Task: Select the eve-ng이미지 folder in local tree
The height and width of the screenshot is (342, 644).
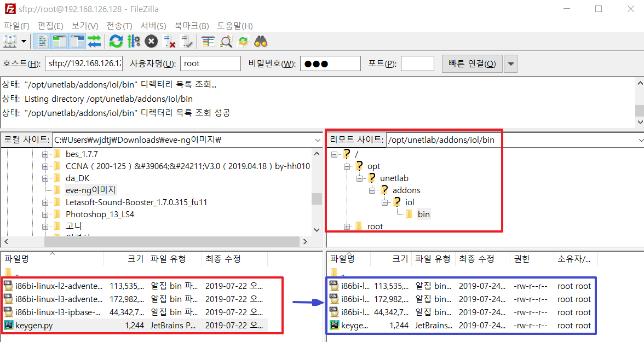Action: 90,190
